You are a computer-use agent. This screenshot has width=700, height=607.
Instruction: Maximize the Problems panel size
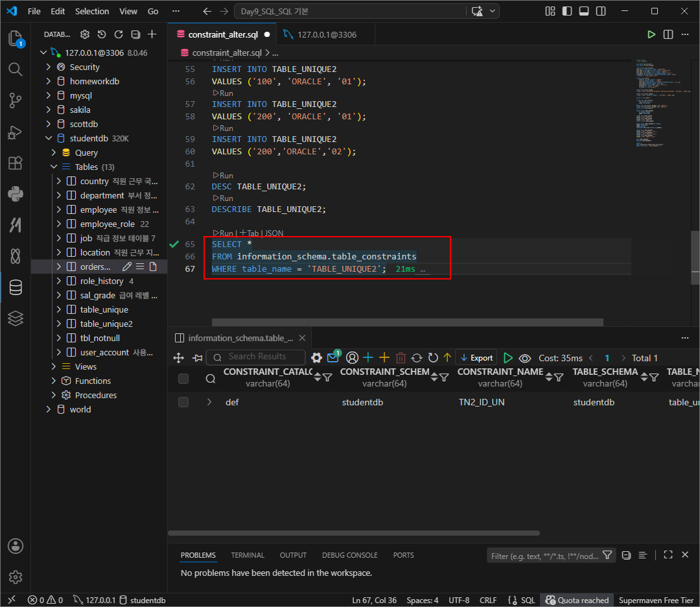coord(668,554)
